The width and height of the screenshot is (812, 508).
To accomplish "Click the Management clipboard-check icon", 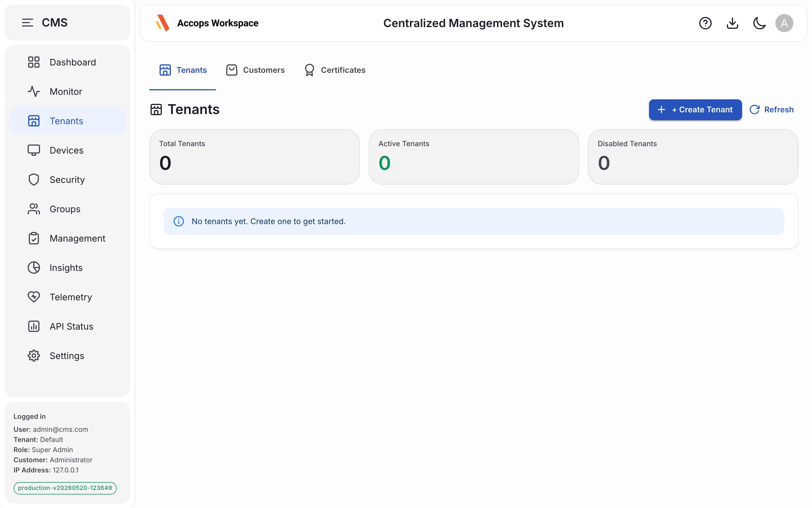I will point(34,238).
